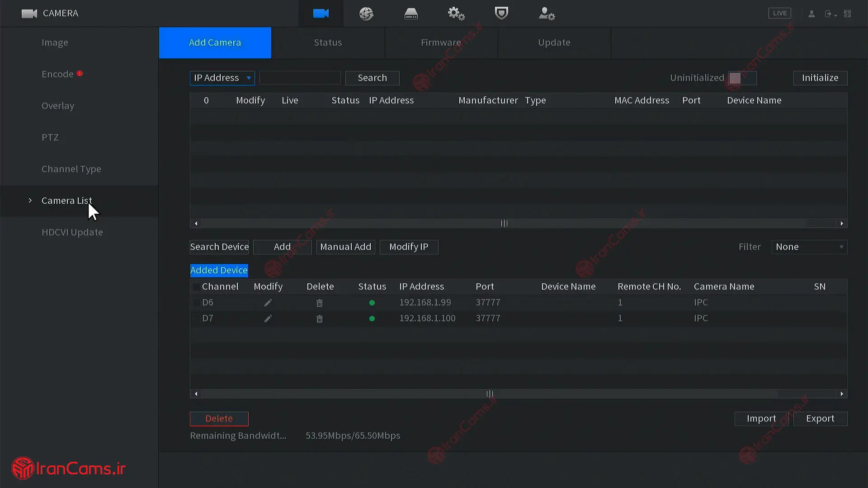The width and height of the screenshot is (868, 488).
Task: Click the CAMERA title camera icon
Action: tap(29, 14)
